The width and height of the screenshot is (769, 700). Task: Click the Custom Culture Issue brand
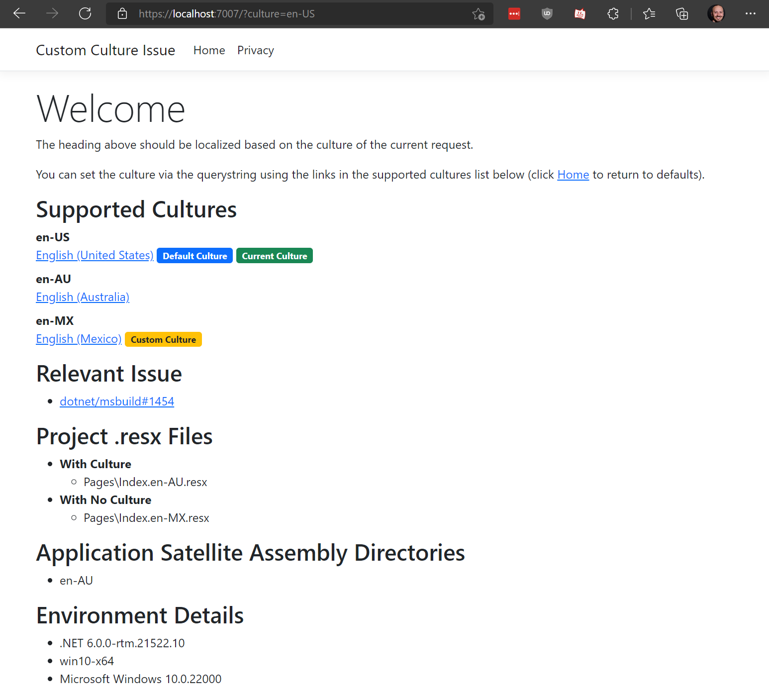105,50
